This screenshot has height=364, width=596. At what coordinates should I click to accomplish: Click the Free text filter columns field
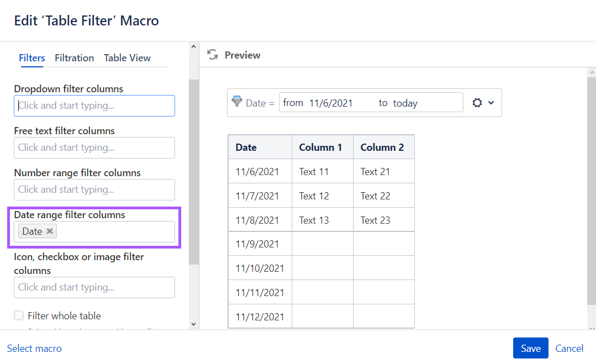coord(94,147)
